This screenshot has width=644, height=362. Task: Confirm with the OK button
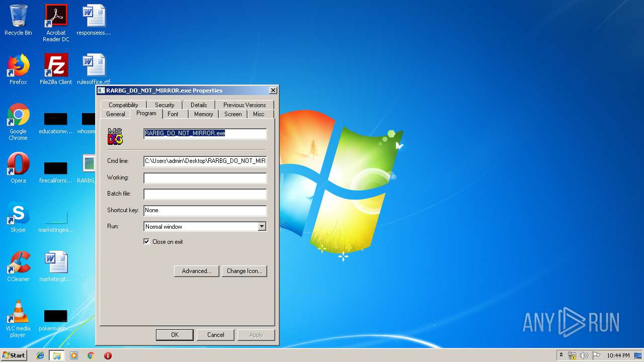coord(175,335)
